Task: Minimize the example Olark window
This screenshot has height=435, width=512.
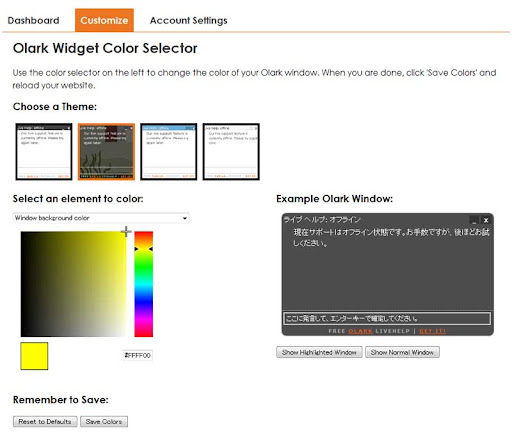Action: (x=474, y=220)
